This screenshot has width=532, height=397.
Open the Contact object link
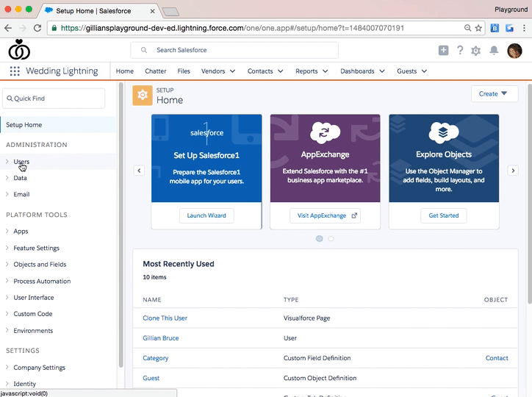coord(497,358)
